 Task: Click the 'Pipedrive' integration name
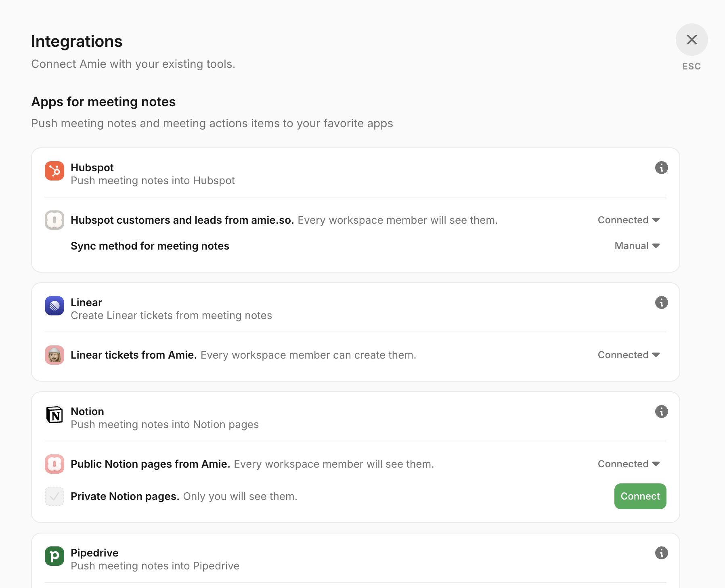pyautogui.click(x=94, y=553)
